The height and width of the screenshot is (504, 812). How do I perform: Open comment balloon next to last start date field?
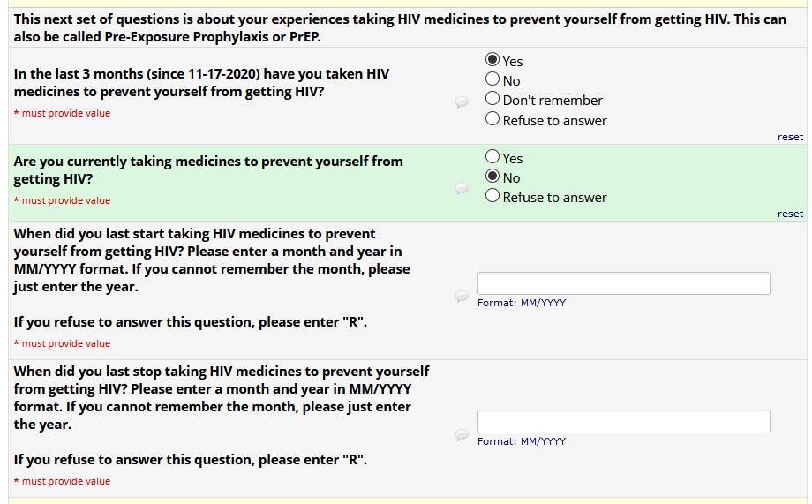click(x=461, y=297)
